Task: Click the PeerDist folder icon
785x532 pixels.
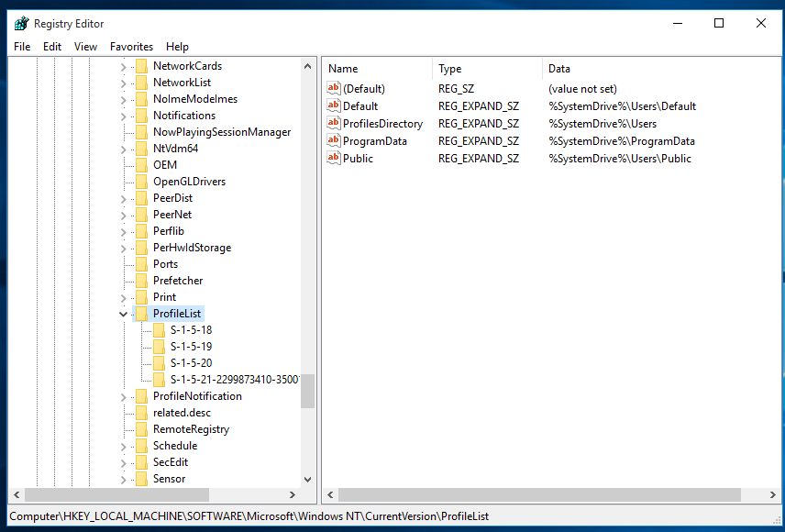Action: [141, 198]
